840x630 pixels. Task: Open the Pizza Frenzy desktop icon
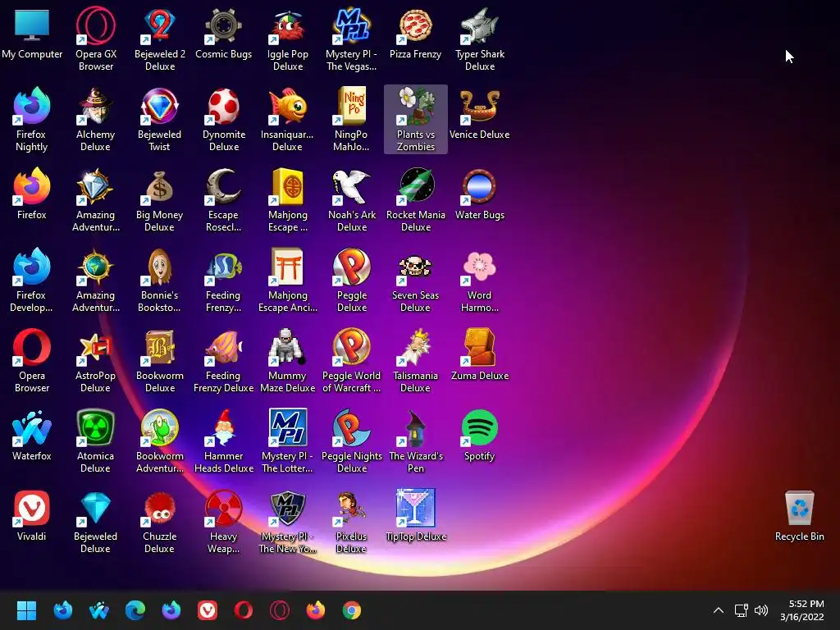[x=415, y=33]
